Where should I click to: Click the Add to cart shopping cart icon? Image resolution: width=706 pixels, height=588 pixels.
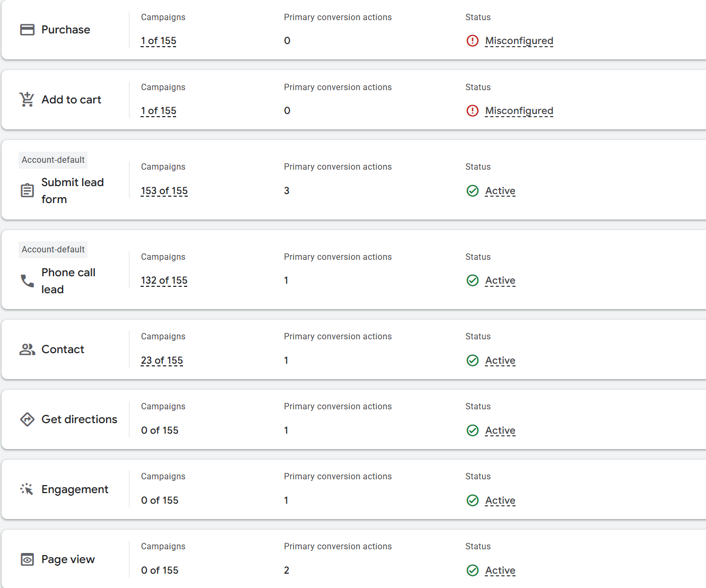click(27, 99)
